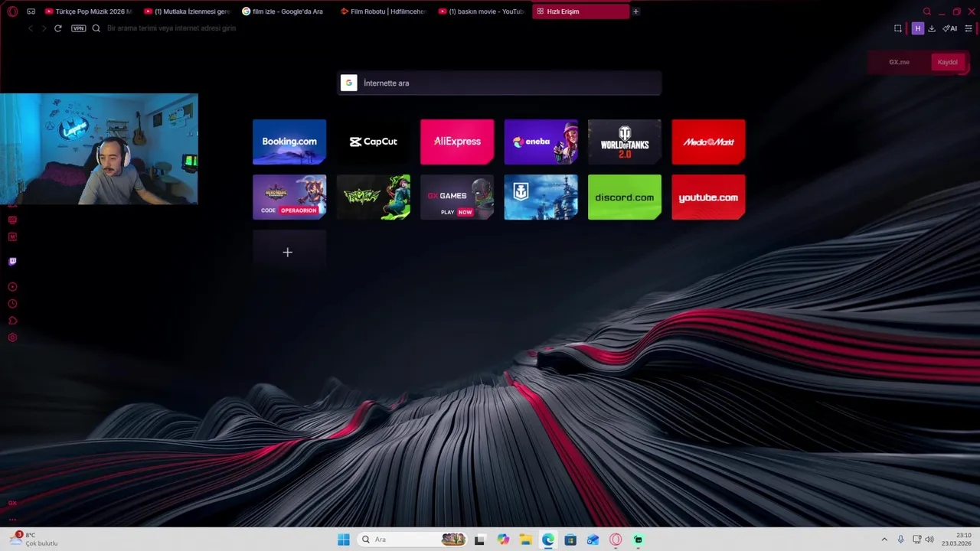
Task: Open volume control speaker icon
Action: click(x=929, y=540)
